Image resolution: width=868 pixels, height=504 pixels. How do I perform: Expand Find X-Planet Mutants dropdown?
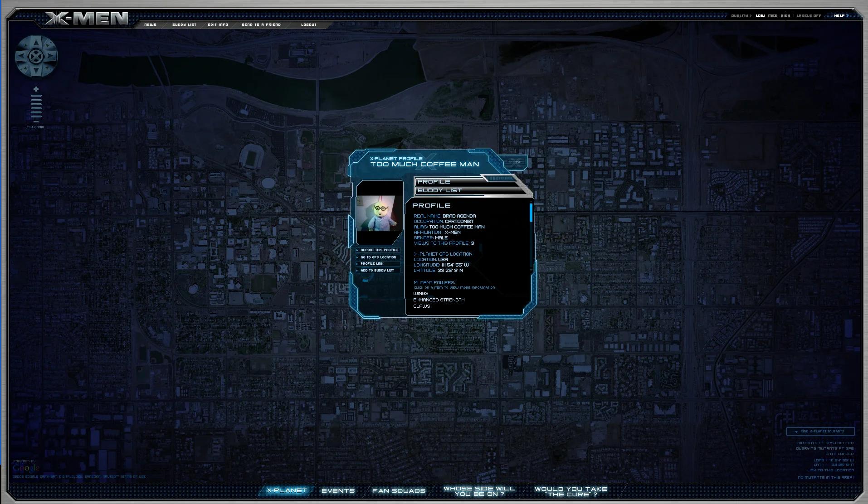click(x=820, y=431)
